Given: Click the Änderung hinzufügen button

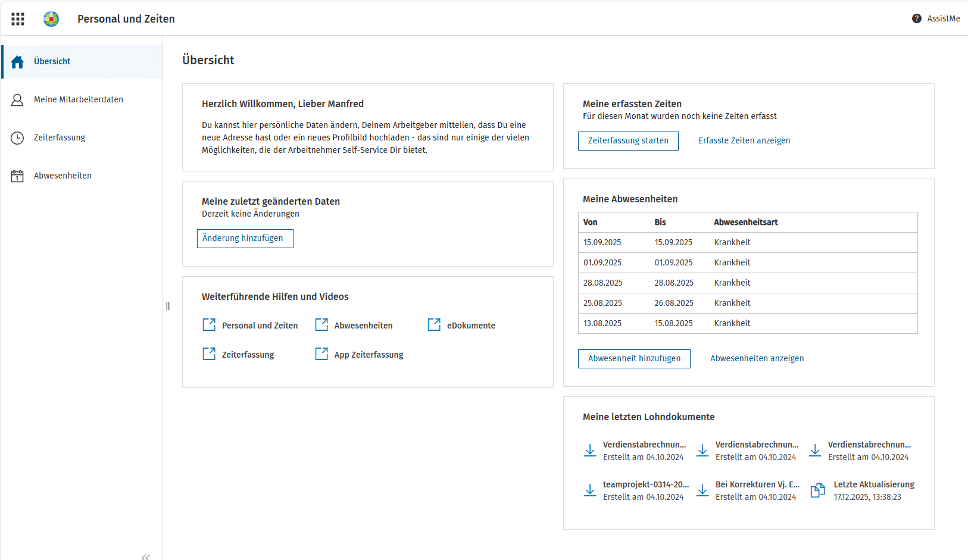Looking at the screenshot, I should tap(245, 239).
